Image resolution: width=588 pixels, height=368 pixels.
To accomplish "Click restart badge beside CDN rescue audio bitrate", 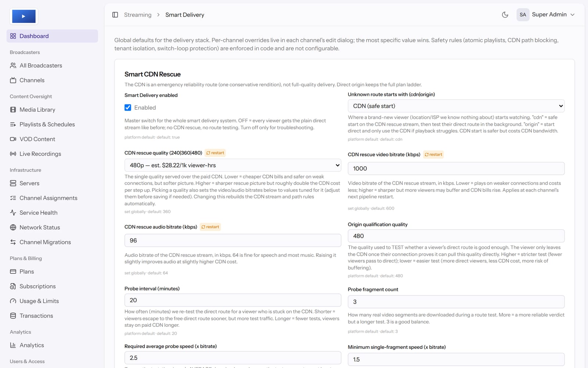I will [x=210, y=227].
